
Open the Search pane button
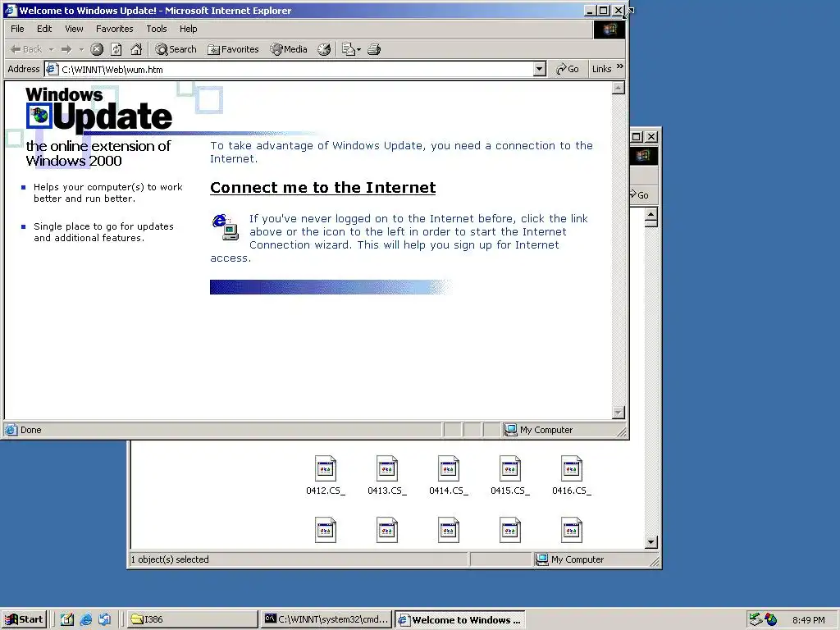point(176,49)
